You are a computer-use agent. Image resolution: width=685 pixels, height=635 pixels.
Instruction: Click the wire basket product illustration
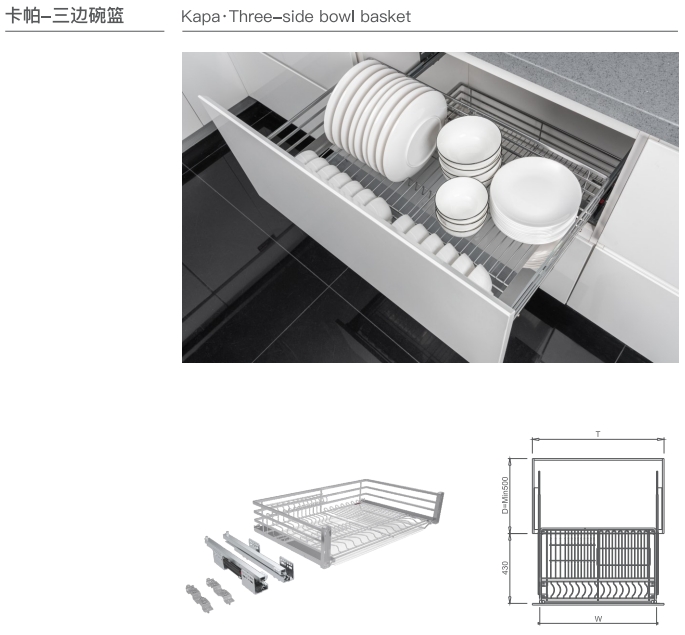349,523
